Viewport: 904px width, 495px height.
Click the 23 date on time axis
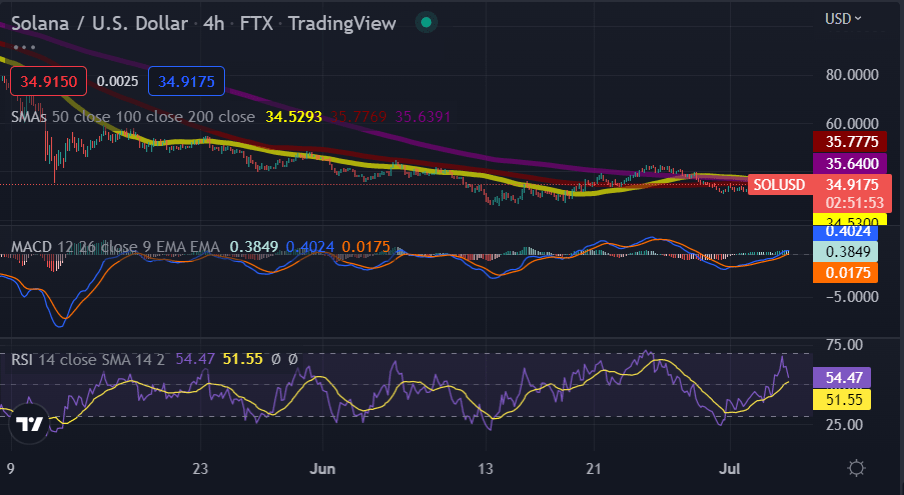pos(200,469)
